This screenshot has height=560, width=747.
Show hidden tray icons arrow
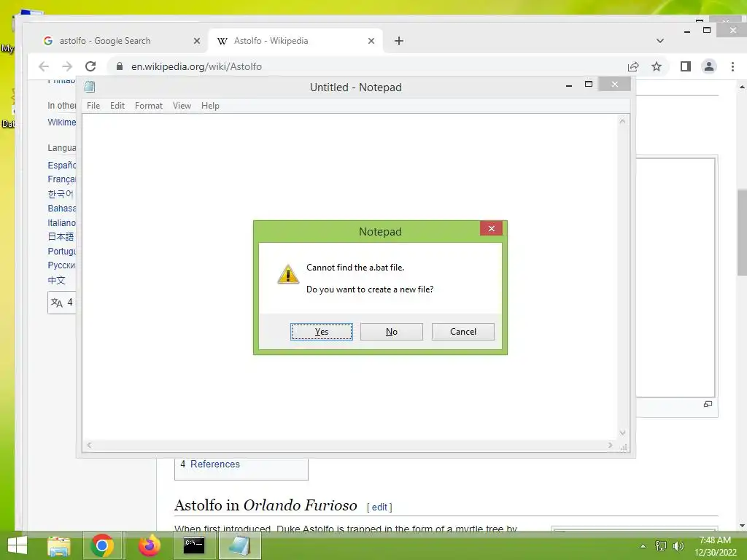[643, 546]
